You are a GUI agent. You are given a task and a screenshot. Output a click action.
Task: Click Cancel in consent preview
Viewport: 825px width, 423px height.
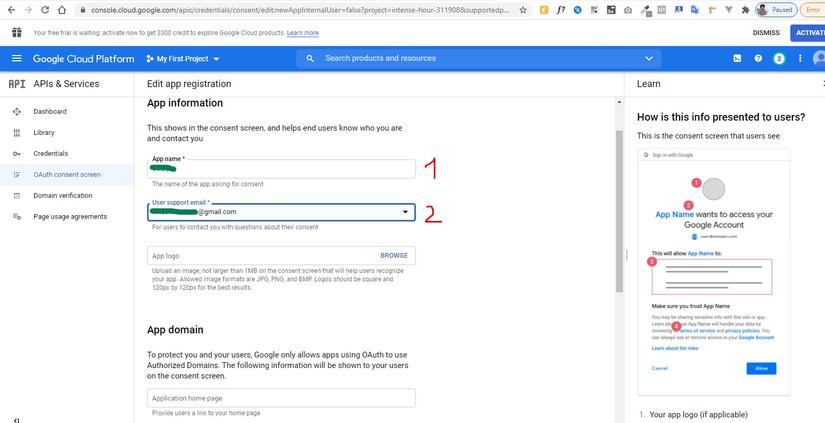pos(659,368)
